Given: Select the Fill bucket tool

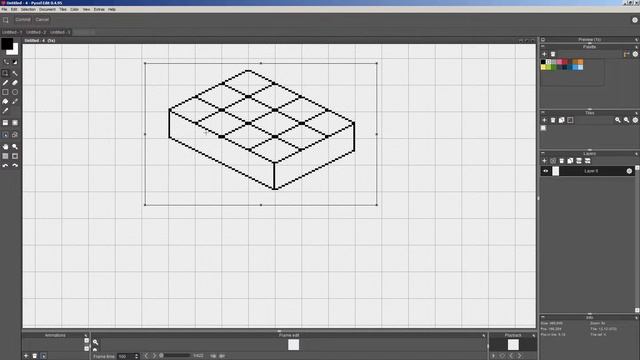Looking at the screenshot, I should point(5,102).
